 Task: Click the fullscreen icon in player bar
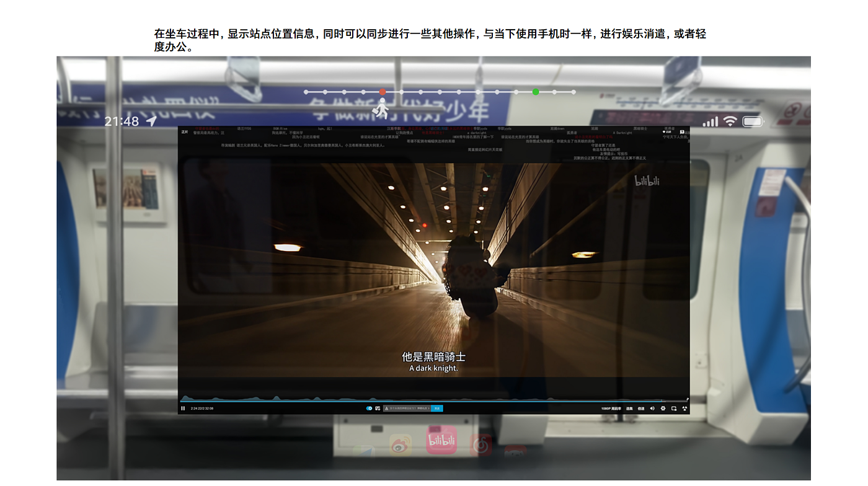pos(685,409)
